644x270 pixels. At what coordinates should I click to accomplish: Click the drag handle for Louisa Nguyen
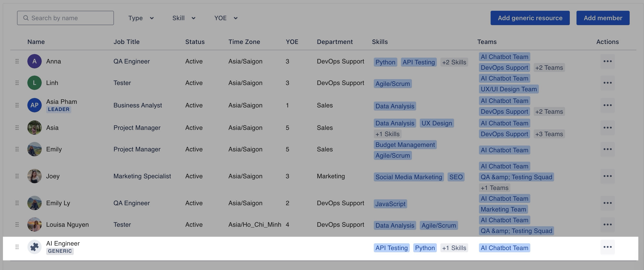tap(17, 224)
